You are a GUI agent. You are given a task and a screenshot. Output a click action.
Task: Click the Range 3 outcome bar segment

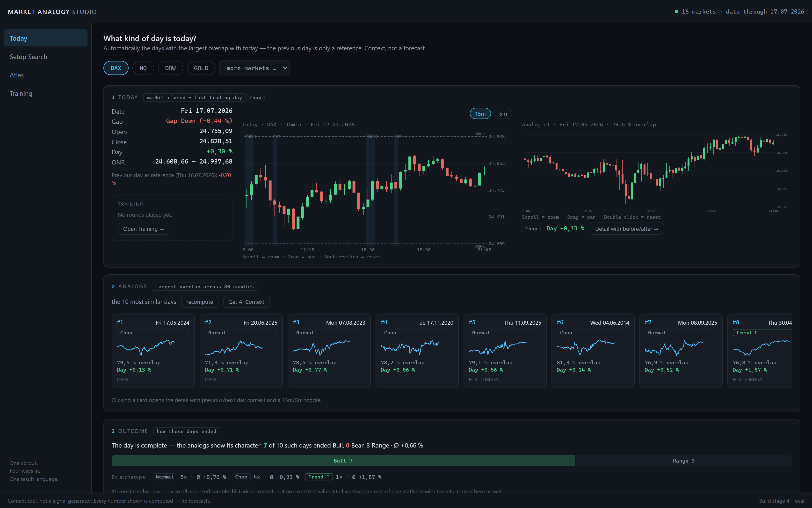(683, 461)
